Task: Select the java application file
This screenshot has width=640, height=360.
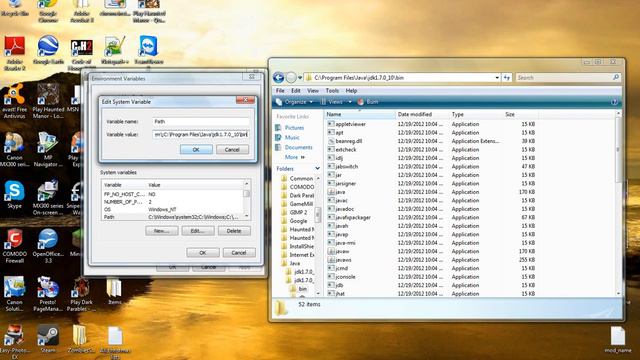Action: pyautogui.click(x=340, y=192)
